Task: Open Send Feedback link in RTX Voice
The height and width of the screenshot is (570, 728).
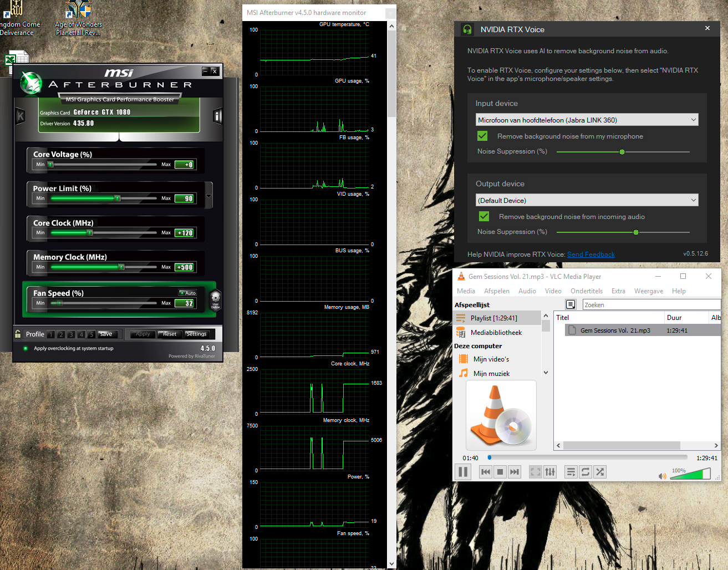Action: [x=591, y=255]
